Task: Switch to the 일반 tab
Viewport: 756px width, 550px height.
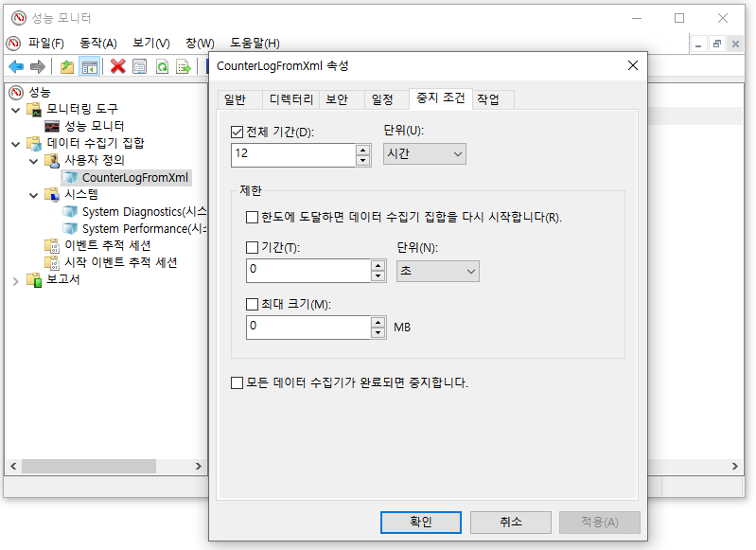Action: point(239,99)
